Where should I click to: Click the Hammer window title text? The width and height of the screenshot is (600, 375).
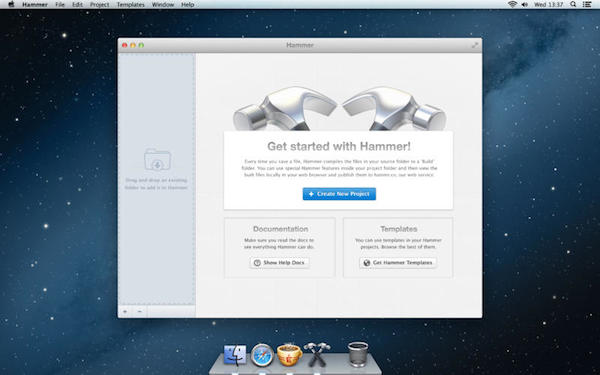tap(300, 45)
